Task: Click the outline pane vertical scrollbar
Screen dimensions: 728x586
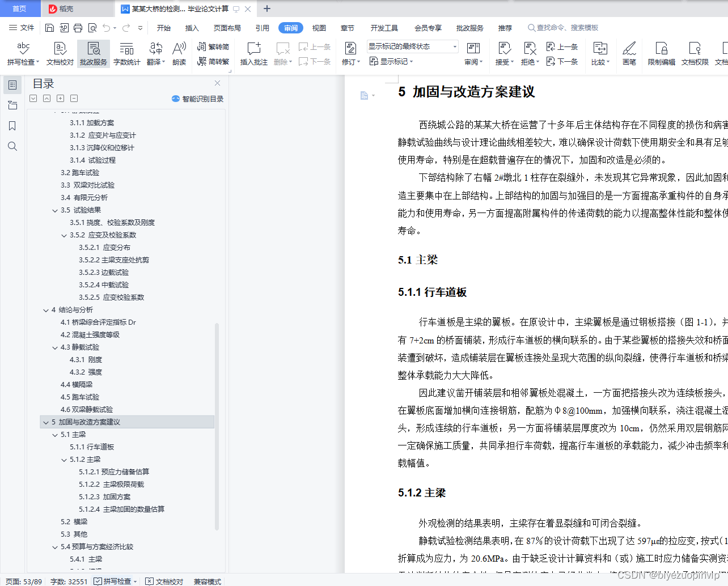Action: [x=217, y=426]
